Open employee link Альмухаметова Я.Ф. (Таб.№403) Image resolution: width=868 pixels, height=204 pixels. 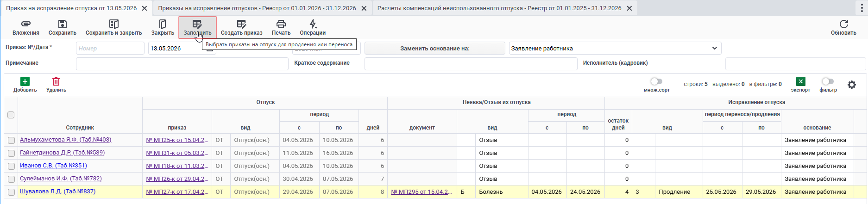point(65,140)
